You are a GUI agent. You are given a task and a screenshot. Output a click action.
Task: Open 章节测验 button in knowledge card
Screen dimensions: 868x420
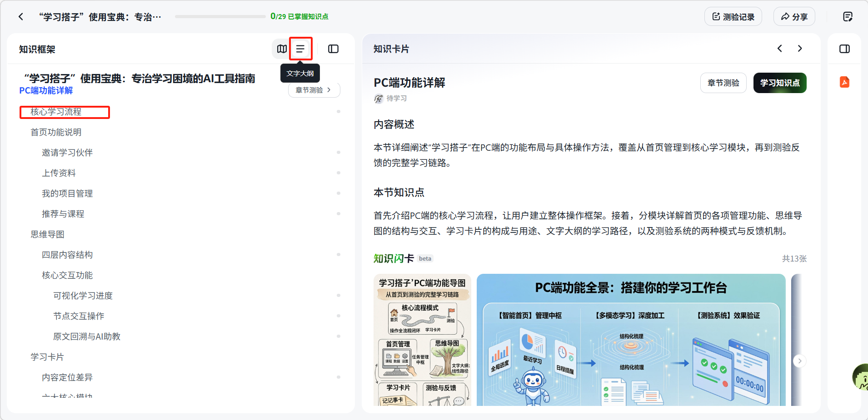723,83
